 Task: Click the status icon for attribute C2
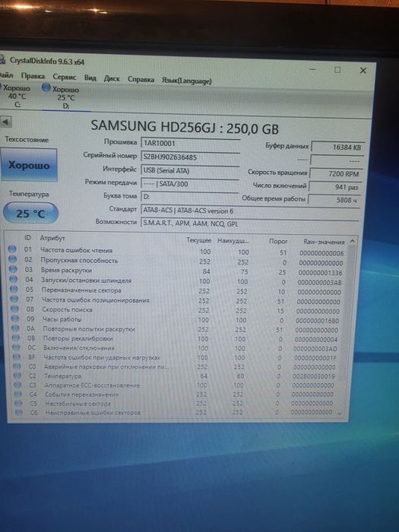click(17, 375)
